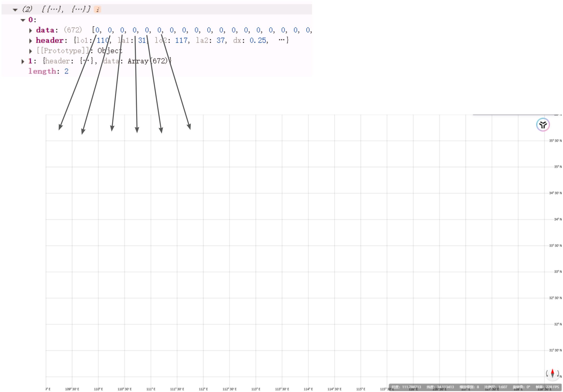Click compass rotate-left arrow
Image resolution: width=563 pixels, height=392 pixels.
pos(547,373)
